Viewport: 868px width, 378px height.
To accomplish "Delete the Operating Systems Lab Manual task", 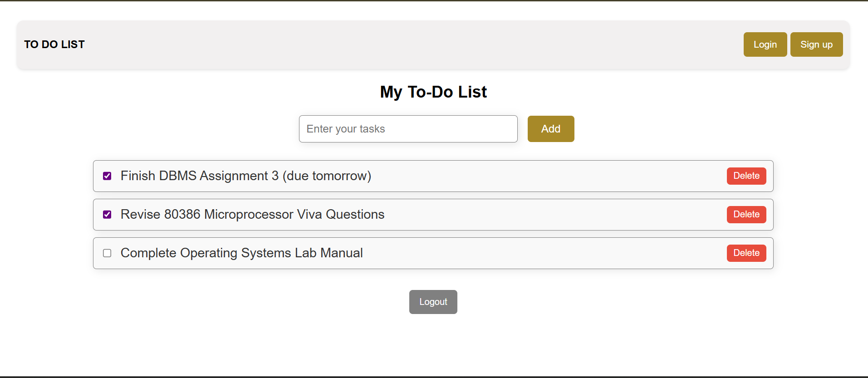I will (746, 253).
